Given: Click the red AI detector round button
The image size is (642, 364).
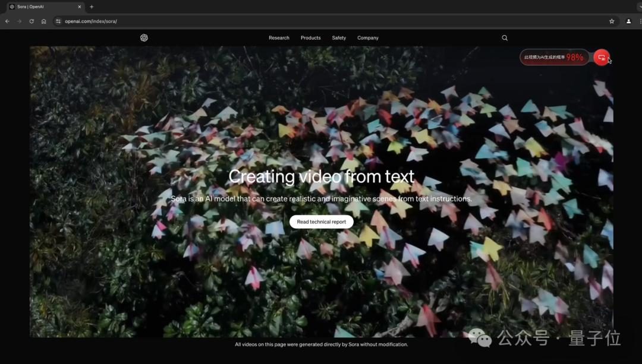Looking at the screenshot, I should click(602, 58).
